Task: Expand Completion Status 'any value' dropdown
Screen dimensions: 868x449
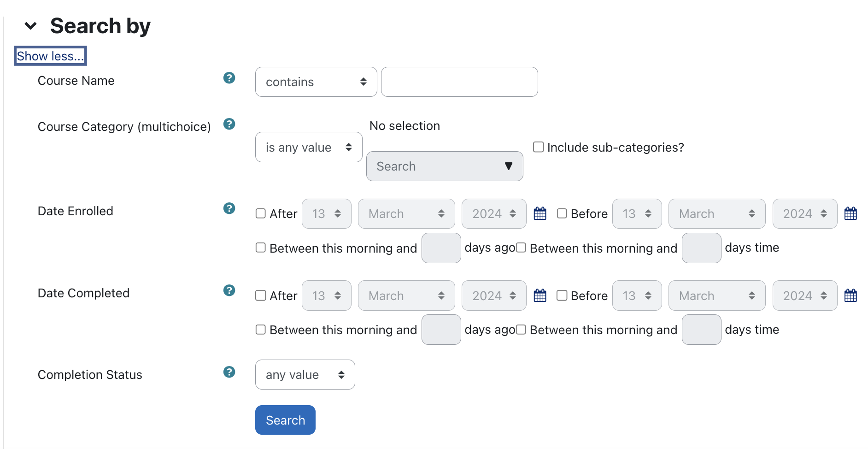Action: click(x=305, y=375)
